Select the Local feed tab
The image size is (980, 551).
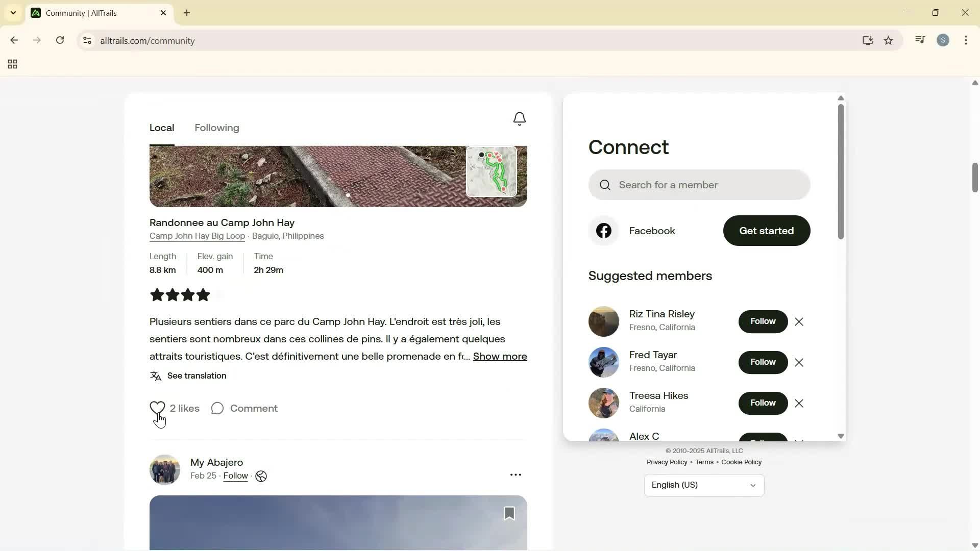point(162,128)
